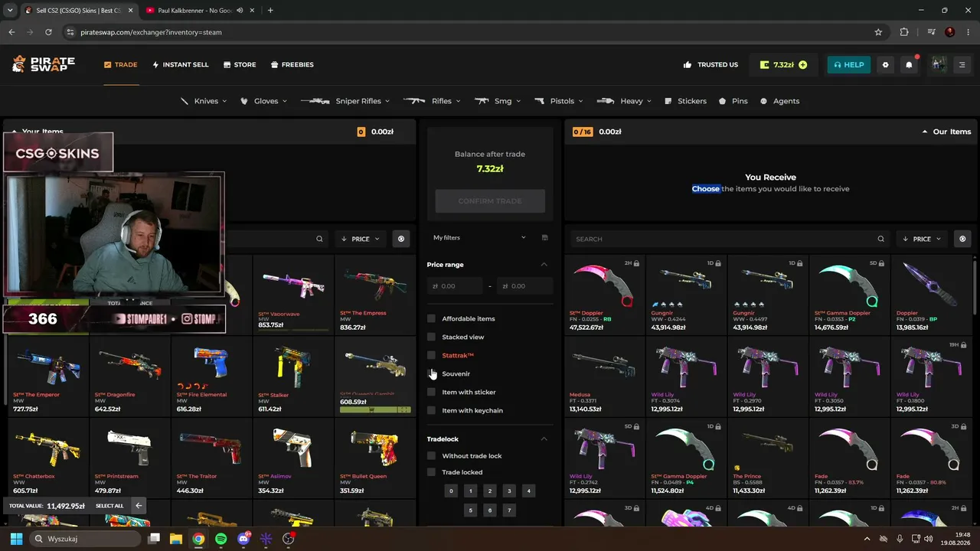Enable the Affordable items checkbox
The height and width of the screenshot is (551, 980).
pos(431,318)
